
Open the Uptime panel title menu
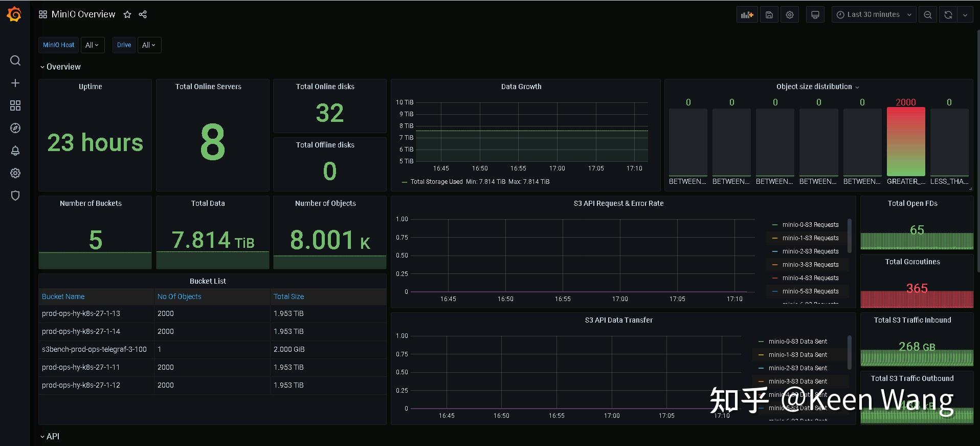pyautogui.click(x=91, y=87)
